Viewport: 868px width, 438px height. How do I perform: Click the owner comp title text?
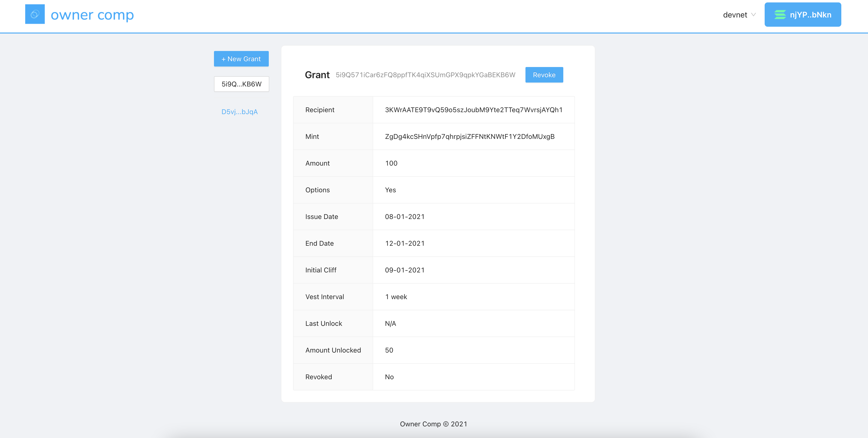(92, 15)
